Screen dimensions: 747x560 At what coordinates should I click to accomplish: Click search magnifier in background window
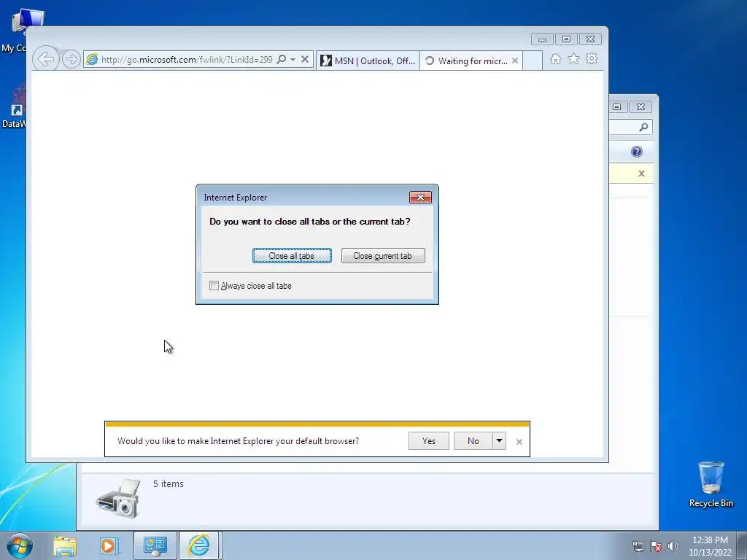click(x=643, y=127)
